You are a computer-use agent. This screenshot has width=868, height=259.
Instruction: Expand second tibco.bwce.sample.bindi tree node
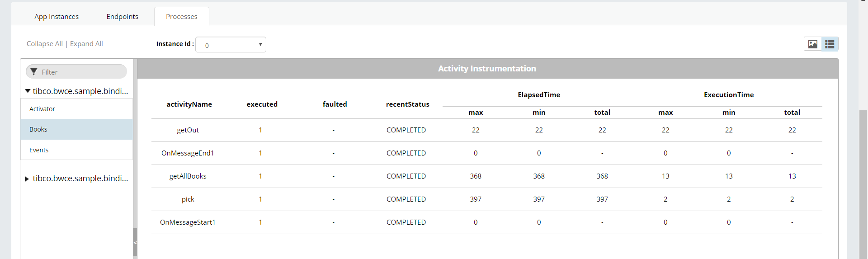pos(27,179)
